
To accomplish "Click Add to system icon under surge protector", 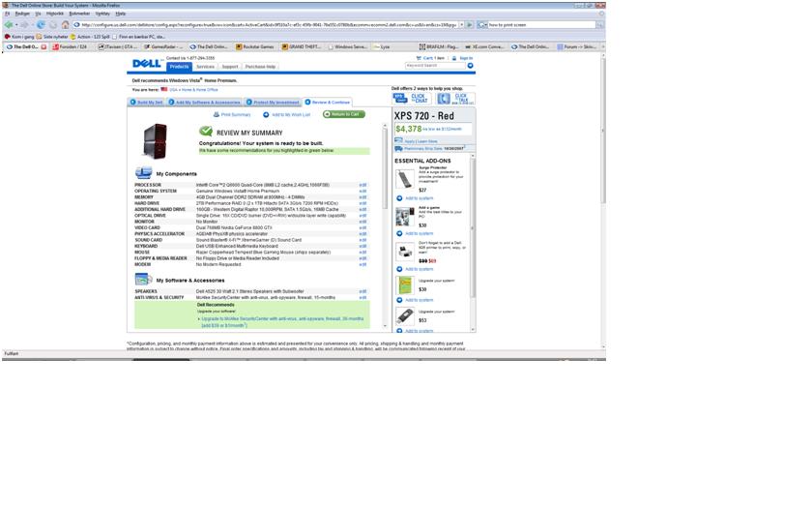I will 399,198.
